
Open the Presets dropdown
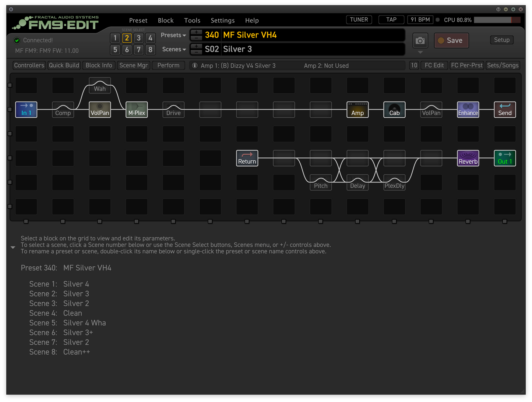[173, 35]
